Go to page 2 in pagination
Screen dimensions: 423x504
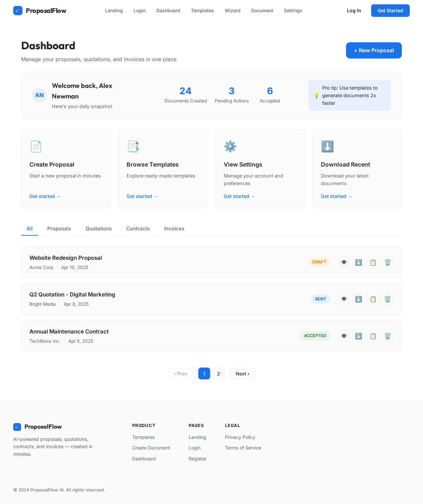click(x=219, y=373)
